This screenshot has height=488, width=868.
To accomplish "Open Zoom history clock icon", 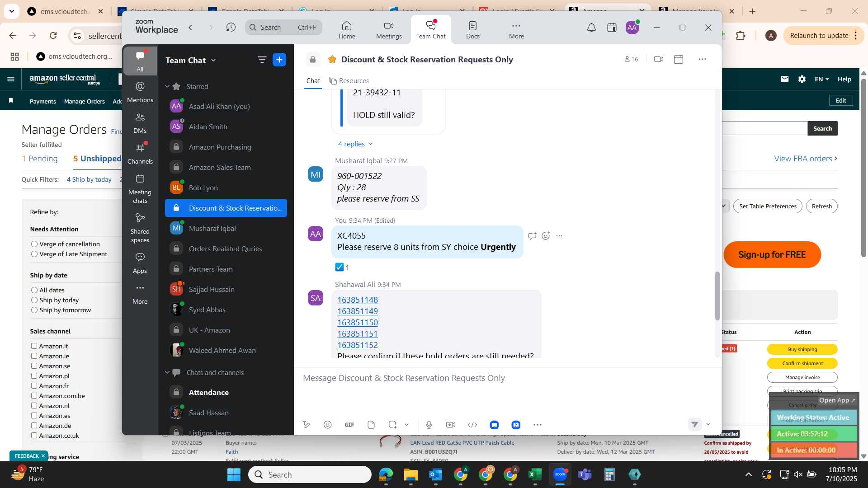I will click(231, 28).
